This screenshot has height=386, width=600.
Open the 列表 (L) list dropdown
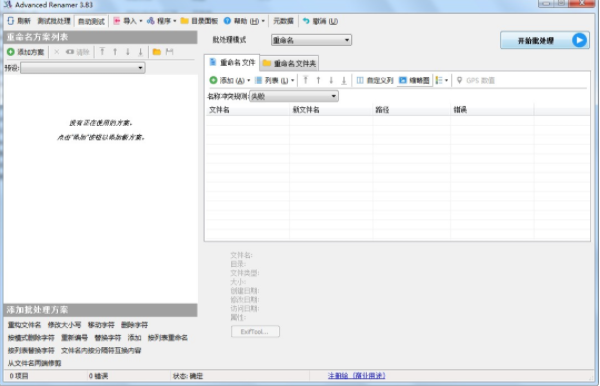tap(274, 80)
